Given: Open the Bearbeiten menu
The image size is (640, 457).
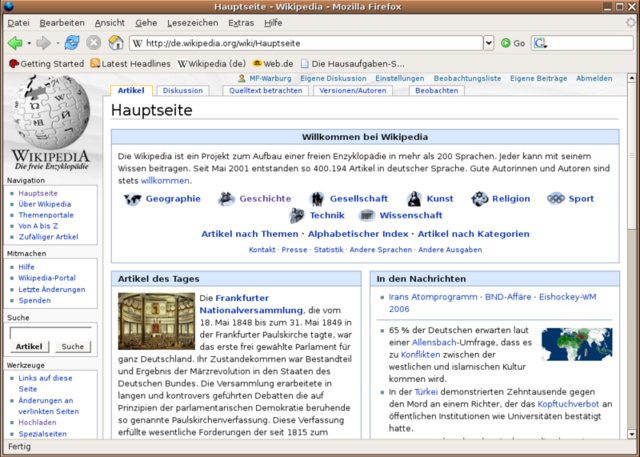Looking at the screenshot, I should click(62, 23).
